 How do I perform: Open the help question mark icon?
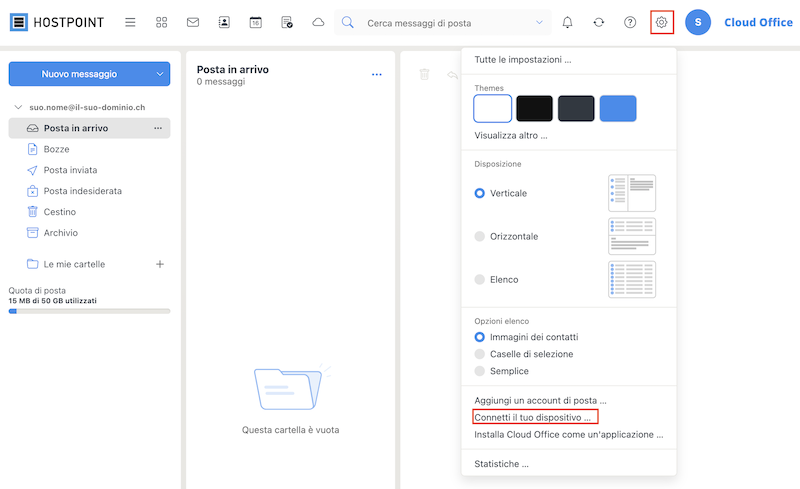630,22
